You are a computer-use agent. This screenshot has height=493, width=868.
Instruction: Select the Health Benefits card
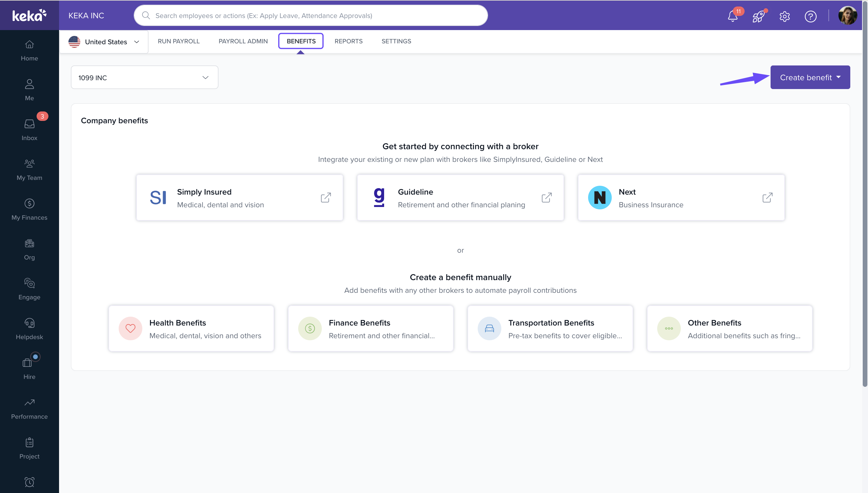click(x=191, y=328)
